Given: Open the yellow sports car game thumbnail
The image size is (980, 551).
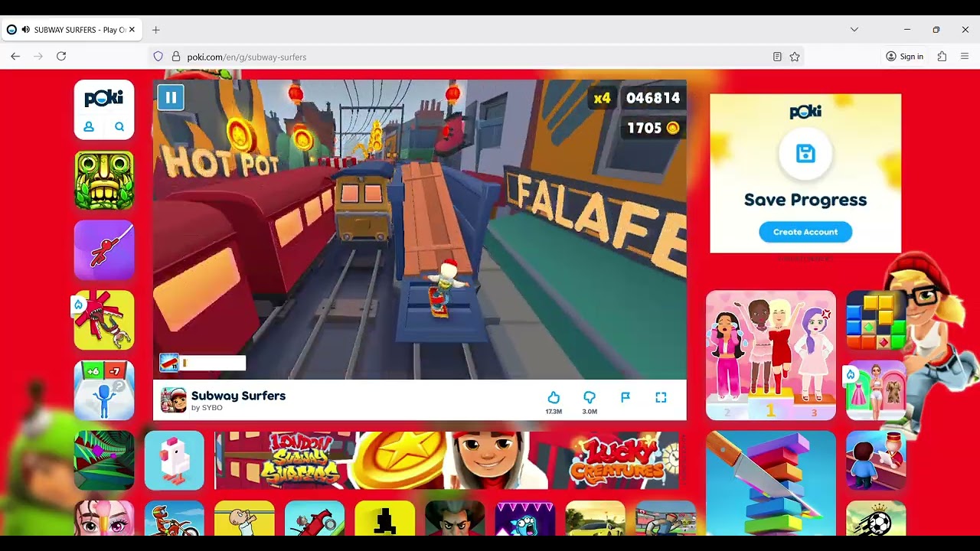Looking at the screenshot, I should [x=595, y=518].
